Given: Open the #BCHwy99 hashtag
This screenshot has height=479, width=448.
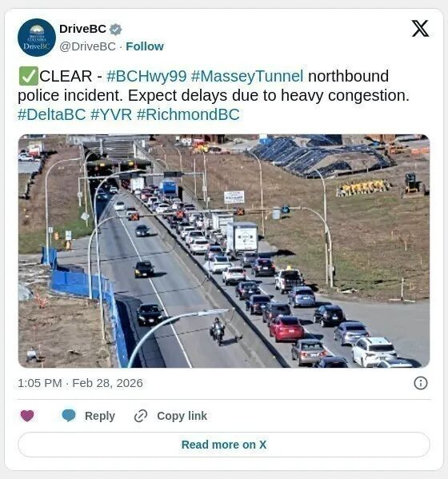Looking at the screenshot, I should (x=146, y=76).
